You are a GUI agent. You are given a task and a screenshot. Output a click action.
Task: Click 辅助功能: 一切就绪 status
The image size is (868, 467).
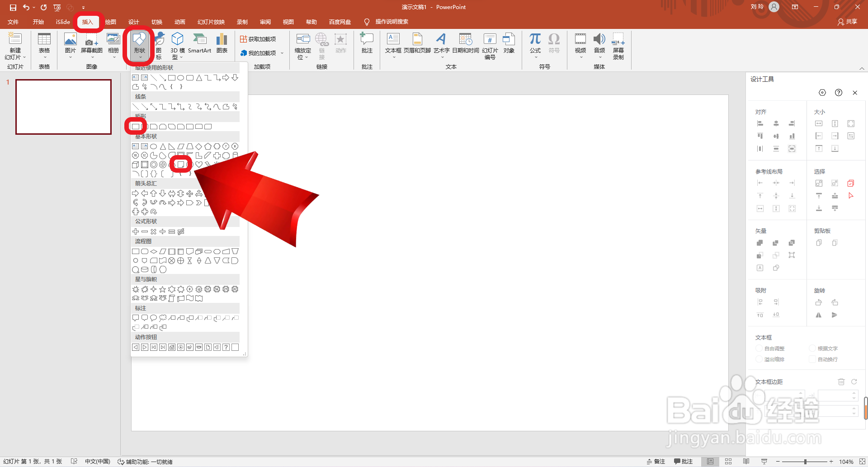145,462
